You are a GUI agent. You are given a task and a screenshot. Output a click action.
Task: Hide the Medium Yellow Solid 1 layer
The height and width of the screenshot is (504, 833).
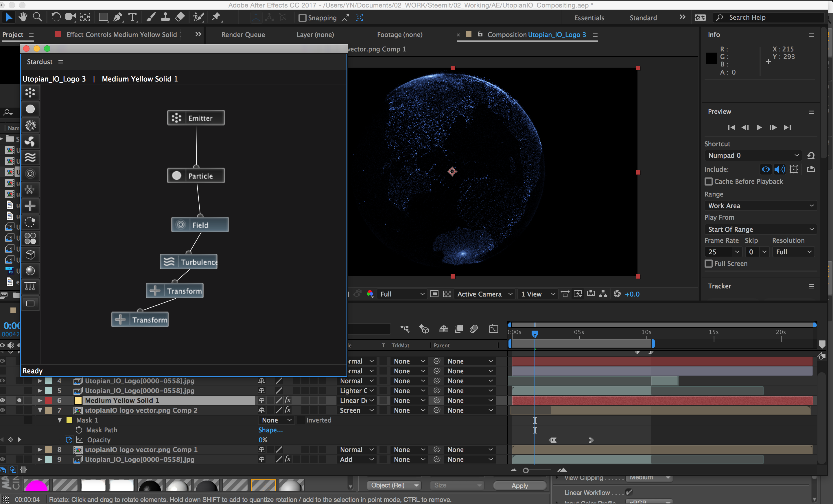pyautogui.click(x=3, y=400)
